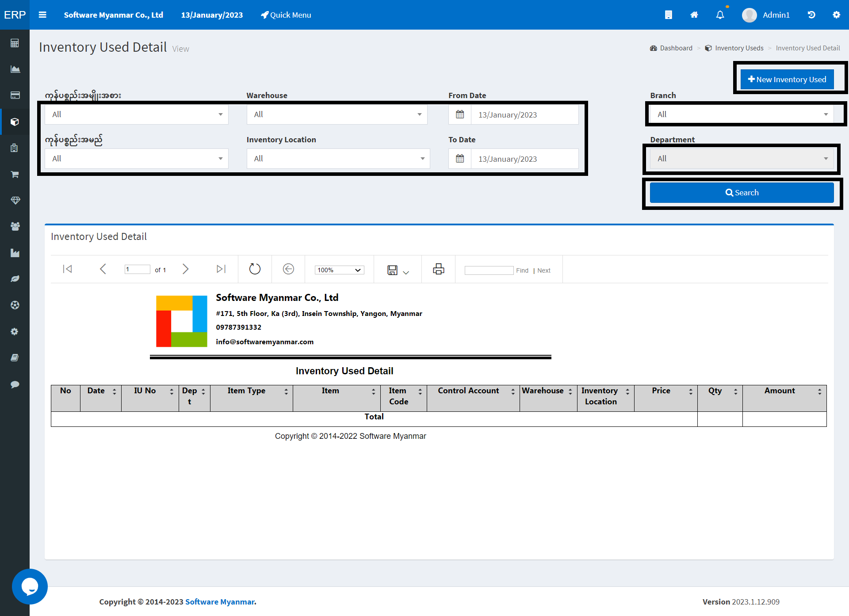Screen dimensions: 849x616
Task: Go to first report page
Action: coord(67,269)
